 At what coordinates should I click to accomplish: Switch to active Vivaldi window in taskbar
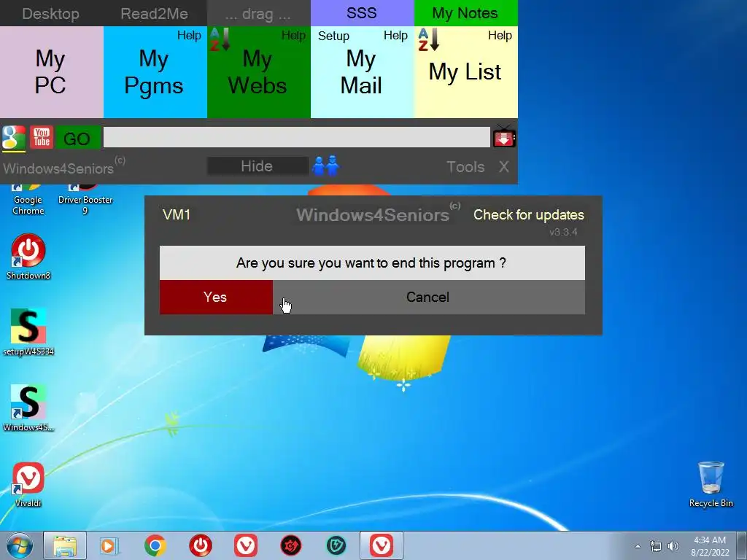382,545
